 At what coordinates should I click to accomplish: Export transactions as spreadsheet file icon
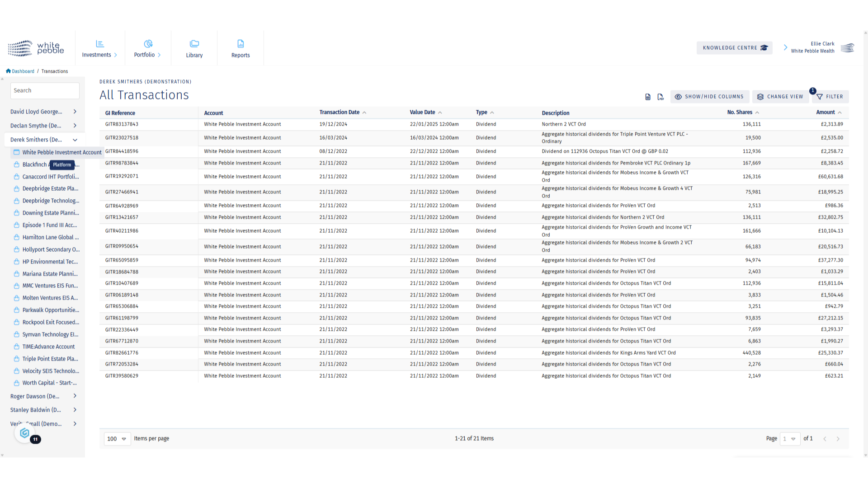click(x=648, y=97)
